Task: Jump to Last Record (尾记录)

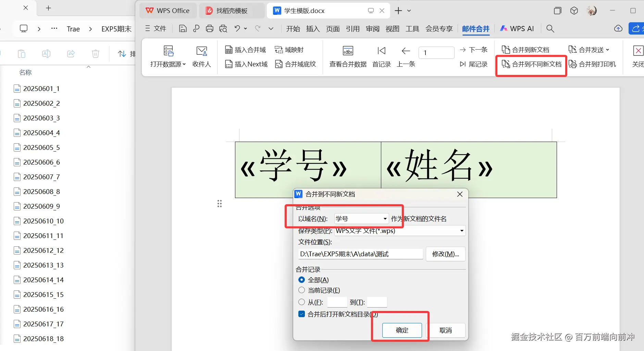Action: point(474,64)
